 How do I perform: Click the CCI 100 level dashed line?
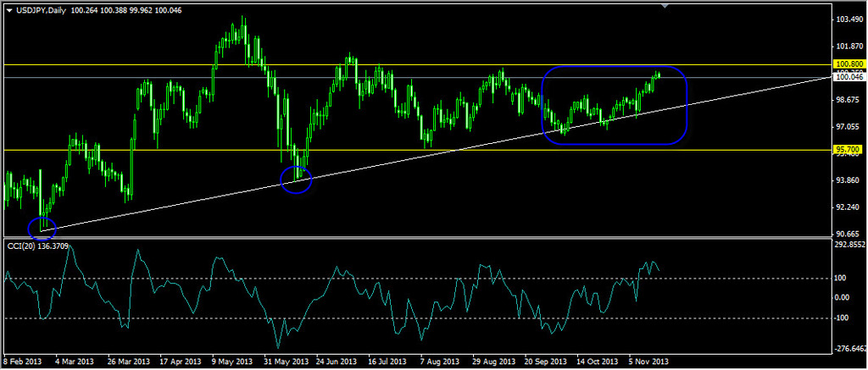click(x=424, y=278)
